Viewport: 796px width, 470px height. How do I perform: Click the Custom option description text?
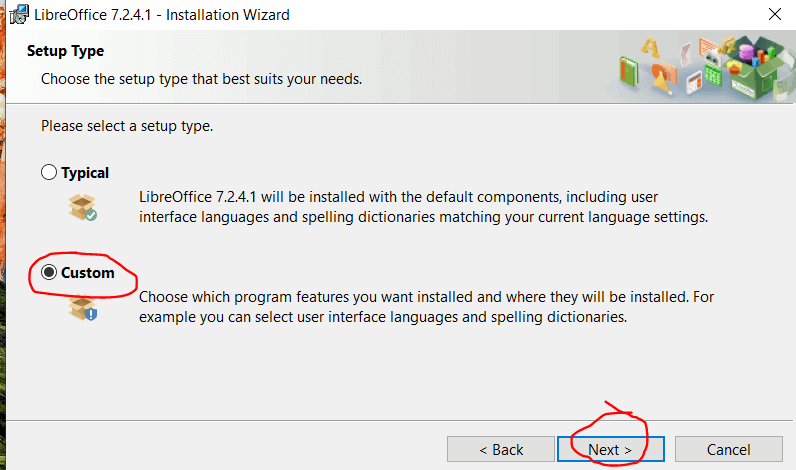point(426,307)
